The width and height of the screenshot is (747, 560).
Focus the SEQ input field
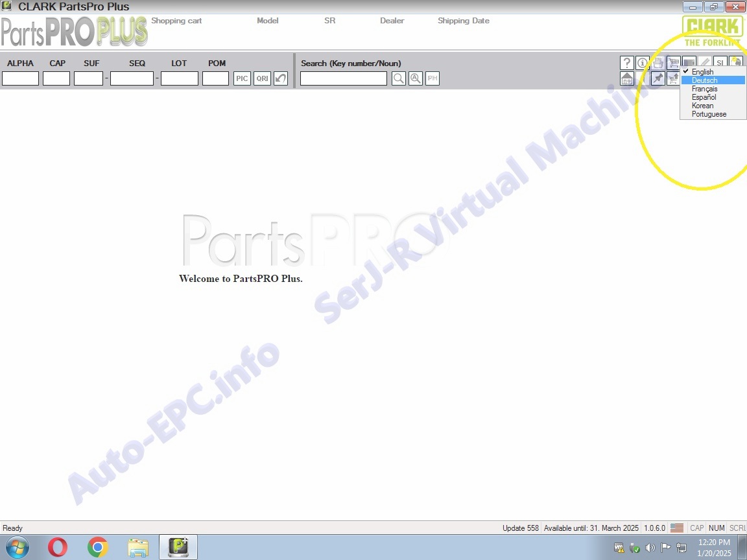[132, 78]
